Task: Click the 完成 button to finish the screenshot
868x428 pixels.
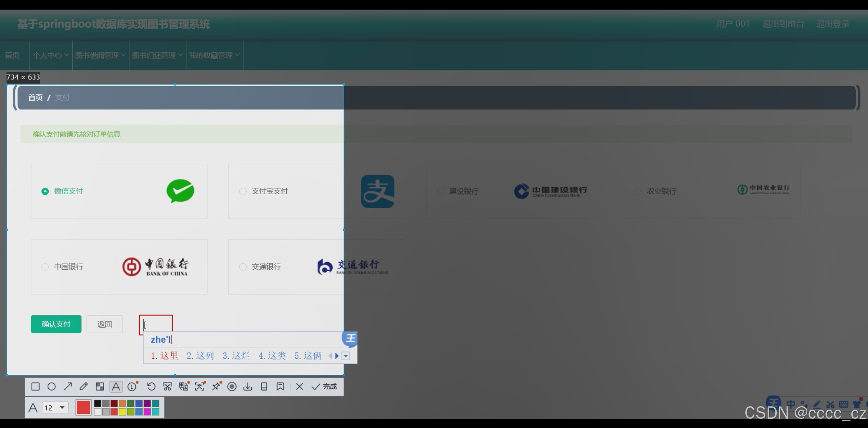Action: [x=324, y=386]
